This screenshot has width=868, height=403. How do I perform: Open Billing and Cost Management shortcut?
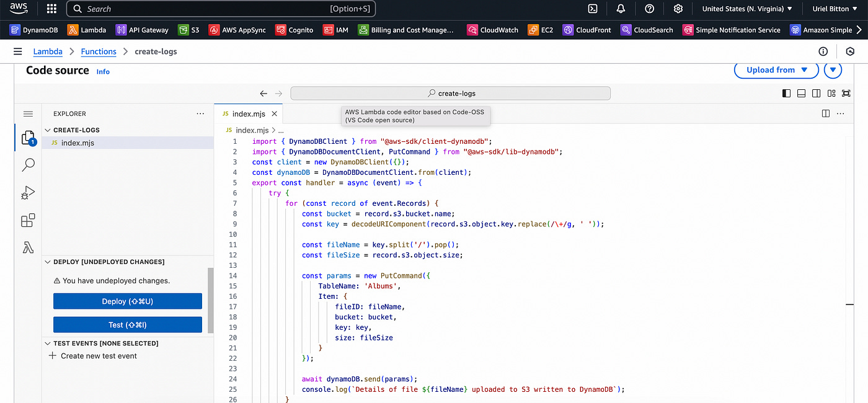click(x=405, y=30)
